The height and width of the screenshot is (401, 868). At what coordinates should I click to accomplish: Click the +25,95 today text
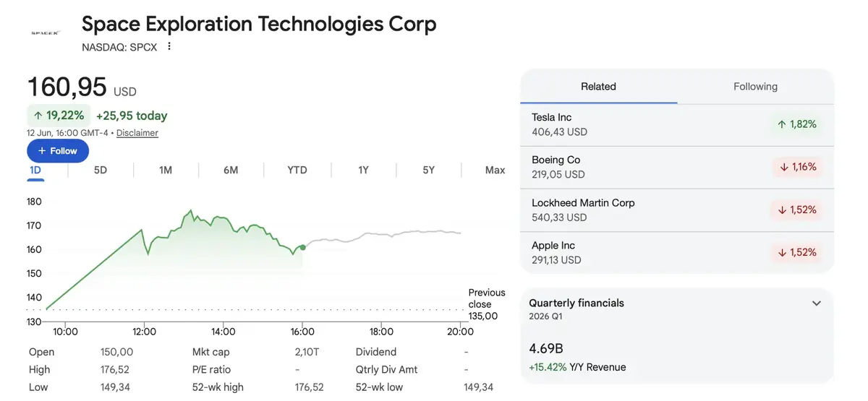click(132, 116)
